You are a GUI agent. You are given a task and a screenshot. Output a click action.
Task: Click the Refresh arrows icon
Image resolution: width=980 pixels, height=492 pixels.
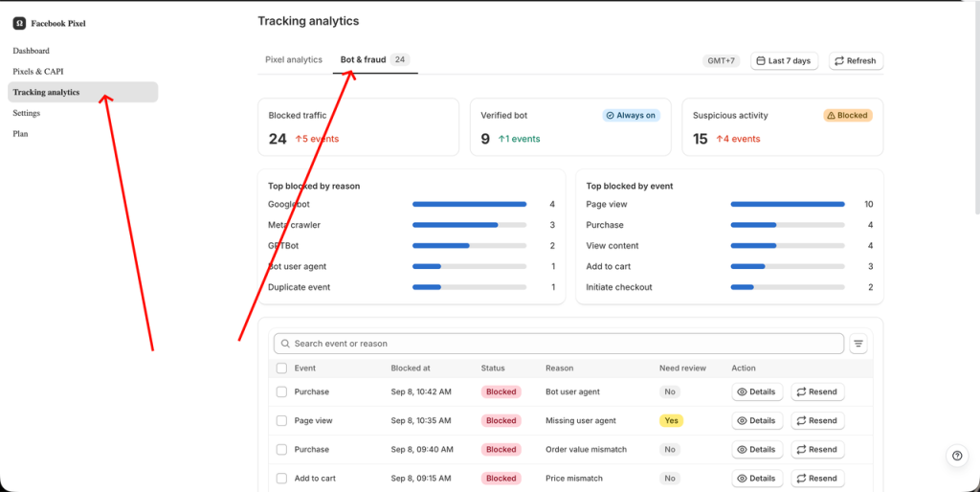point(839,60)
